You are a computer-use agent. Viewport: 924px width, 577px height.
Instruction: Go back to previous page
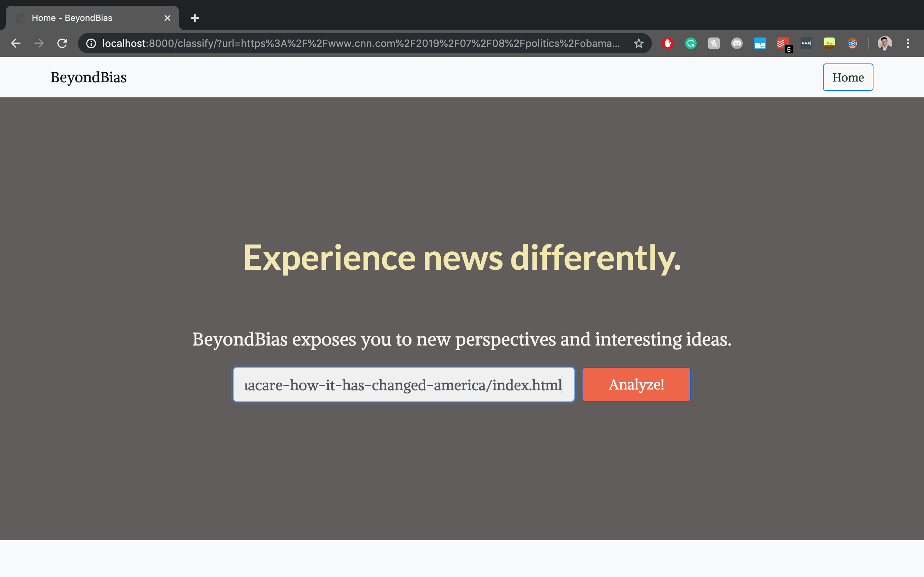pyautogui.click(x=16, y=43)
